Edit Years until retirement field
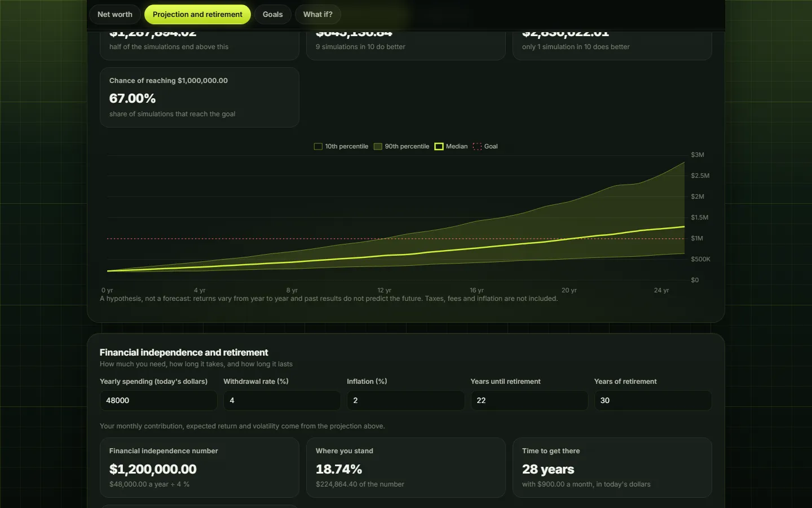 click(529, 400)
